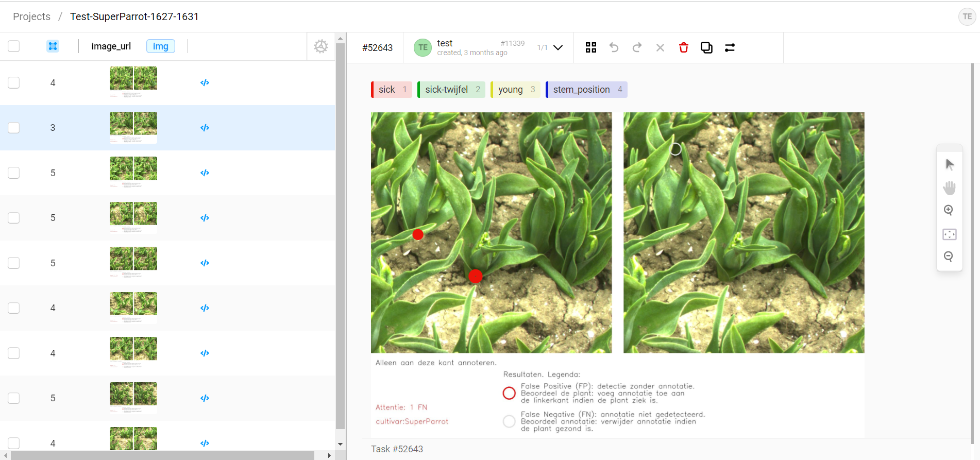Viewport: 980px width, 460px height.
Task: Click the redo arrow icon
Action: (637, 47)
